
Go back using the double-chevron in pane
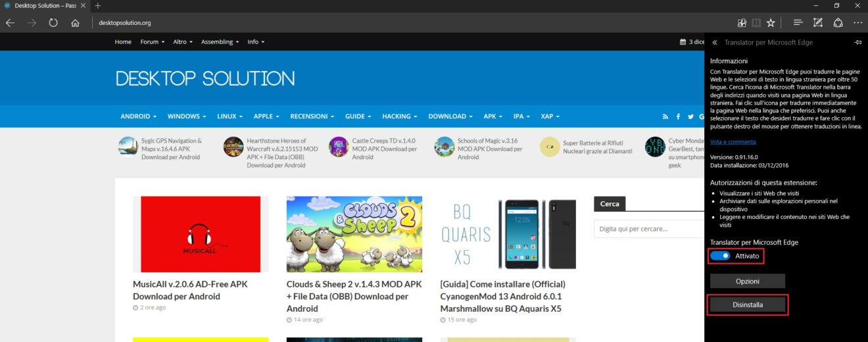[x=715, y=42]
